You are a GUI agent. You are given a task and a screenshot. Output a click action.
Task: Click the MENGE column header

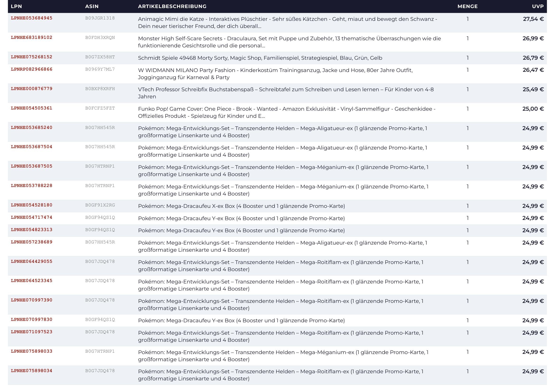pos(467,6)
